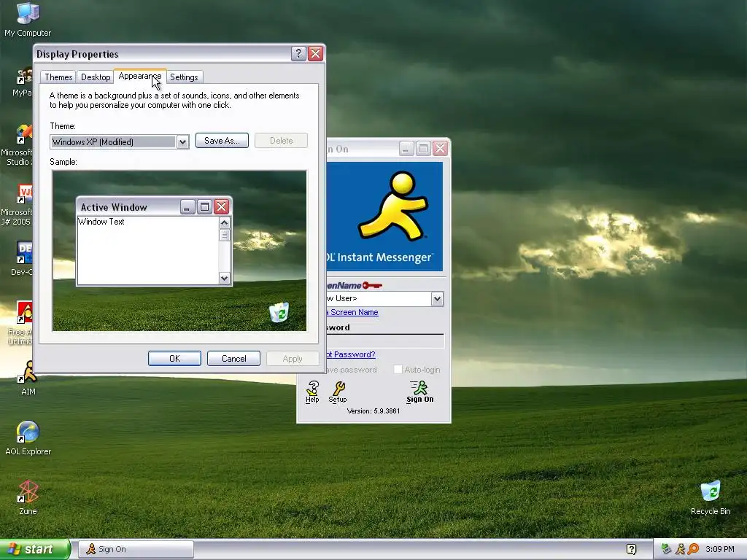
Task: Close the AIM Sign On window
Action: click(440, 149)
